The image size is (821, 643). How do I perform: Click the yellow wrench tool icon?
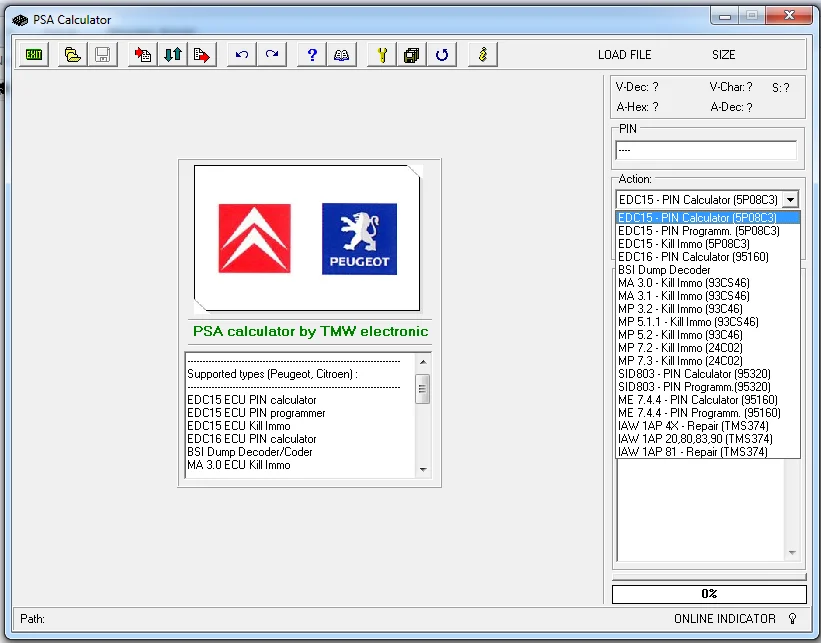[x=382, y=54]
